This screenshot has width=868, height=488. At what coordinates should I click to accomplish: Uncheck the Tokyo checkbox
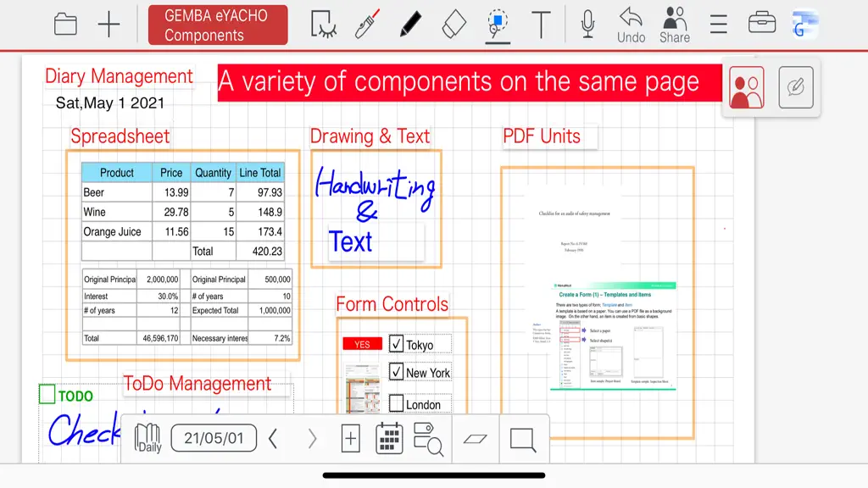click(x=396, y=344)
